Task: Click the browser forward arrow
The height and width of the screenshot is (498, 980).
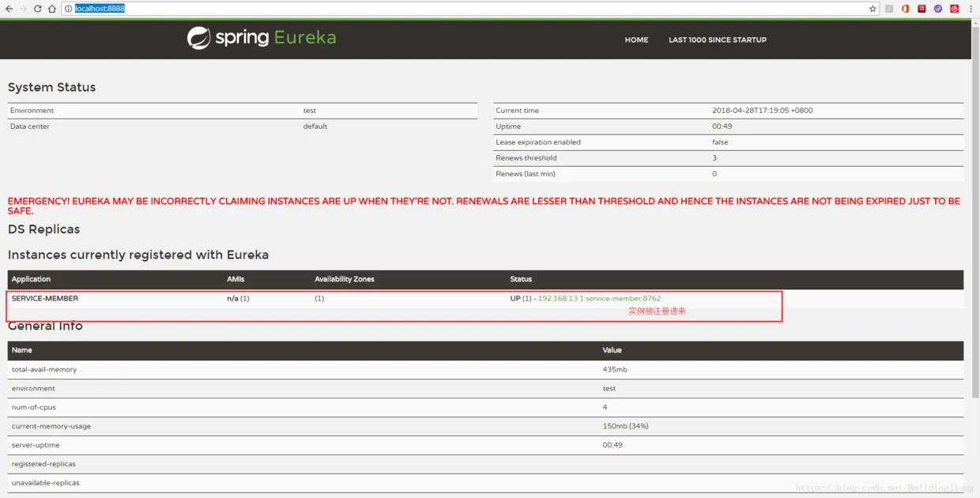Action: pos(23,9)
